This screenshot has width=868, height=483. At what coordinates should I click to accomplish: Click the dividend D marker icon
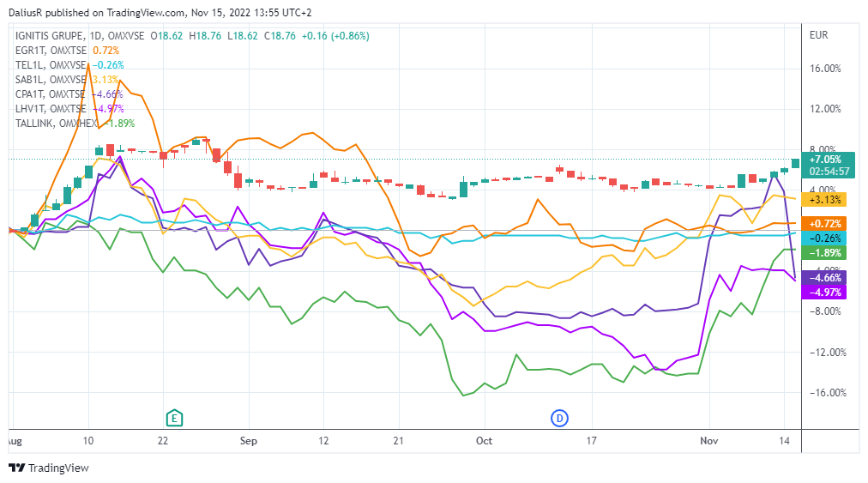(560, 418)
